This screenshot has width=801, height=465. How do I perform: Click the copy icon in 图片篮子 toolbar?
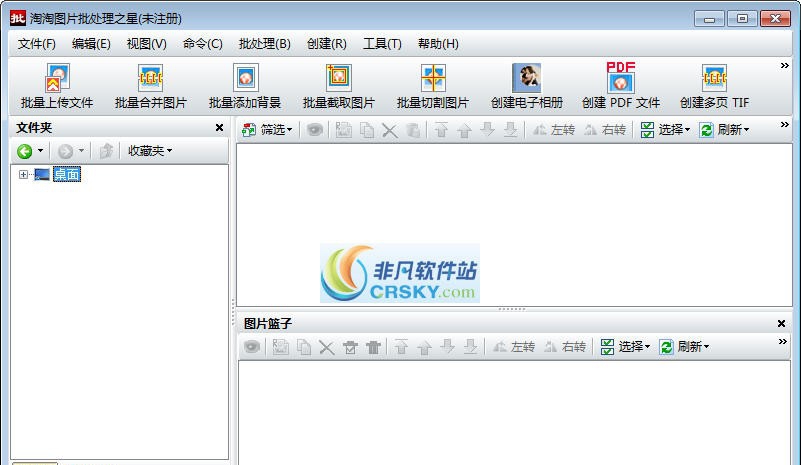pos(304,347)
